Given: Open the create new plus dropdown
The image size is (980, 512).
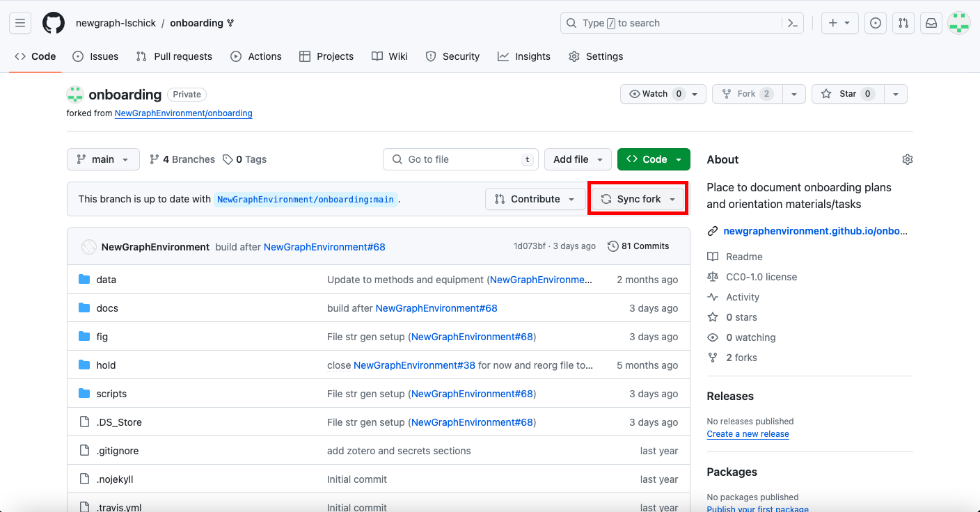Looking at the screenshot, I should pos(840,23).
